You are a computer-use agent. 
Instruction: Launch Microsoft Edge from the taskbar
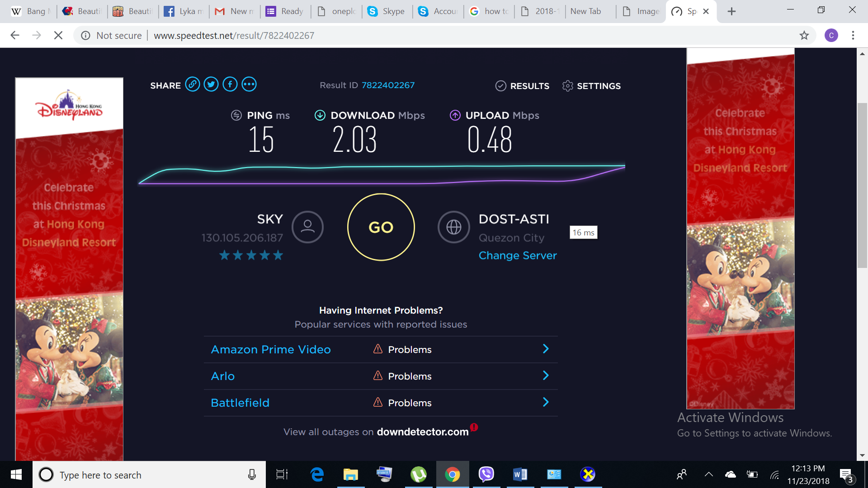click(317, 474)
